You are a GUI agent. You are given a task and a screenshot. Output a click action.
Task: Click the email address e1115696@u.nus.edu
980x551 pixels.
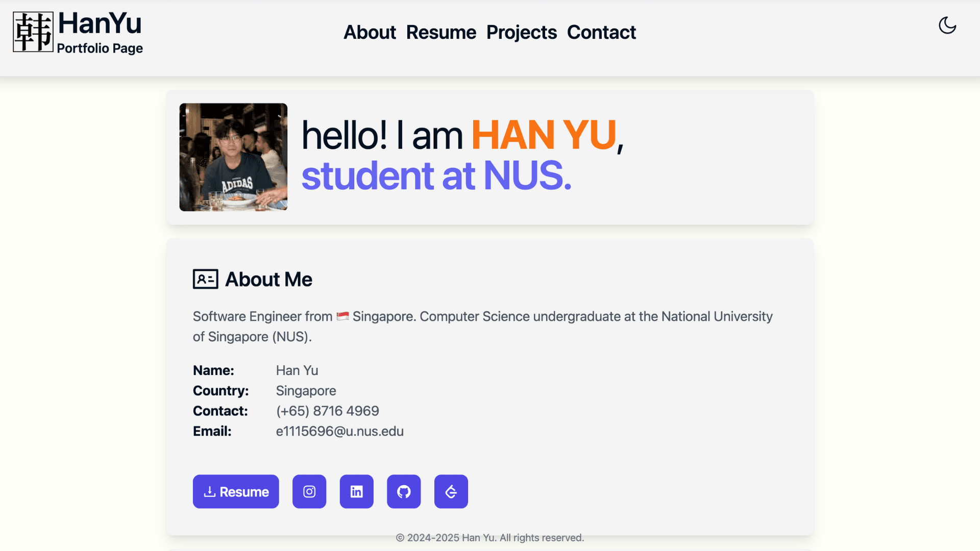[339, 431]
